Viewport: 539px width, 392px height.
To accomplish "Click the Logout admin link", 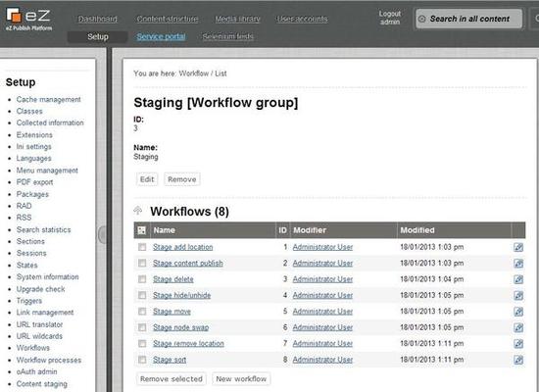I will pyautogui.click(x=390, y=18).
